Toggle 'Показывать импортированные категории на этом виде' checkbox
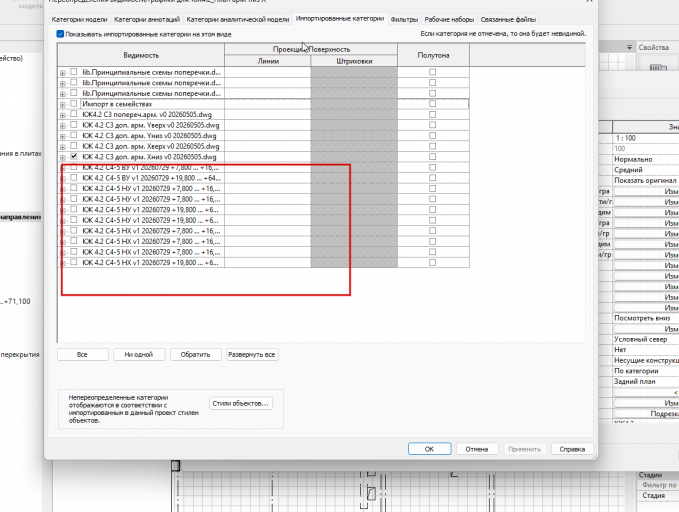679x512 pixels. (60, 34)
